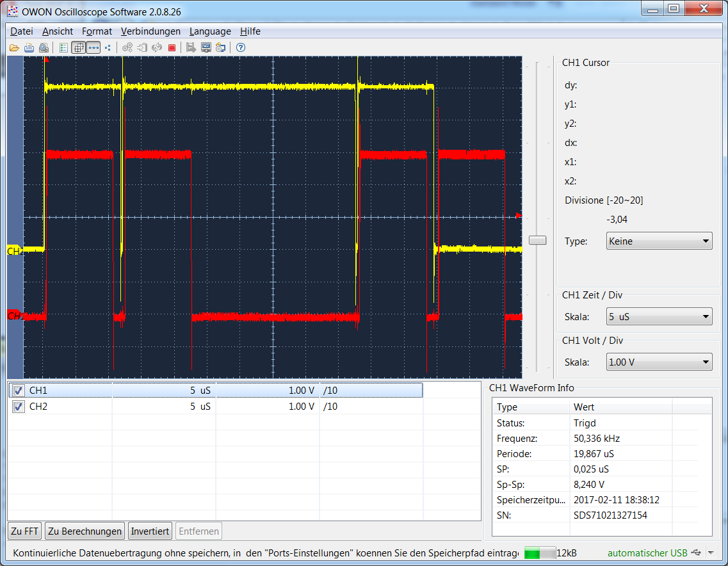
Task: Click the 12kB transfer size label
Action: coord(567,553)
